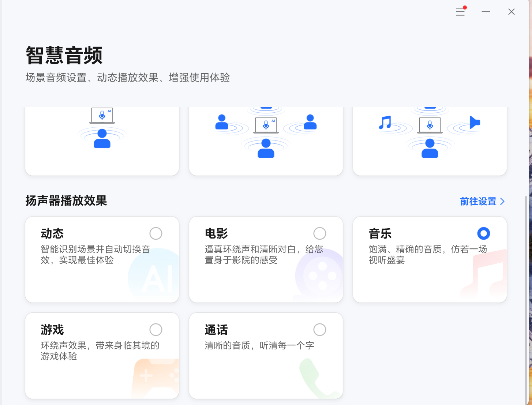This screenshot has width=532, height=405.
Task: Click the selected 音乐 radio button
Action: 484,233
